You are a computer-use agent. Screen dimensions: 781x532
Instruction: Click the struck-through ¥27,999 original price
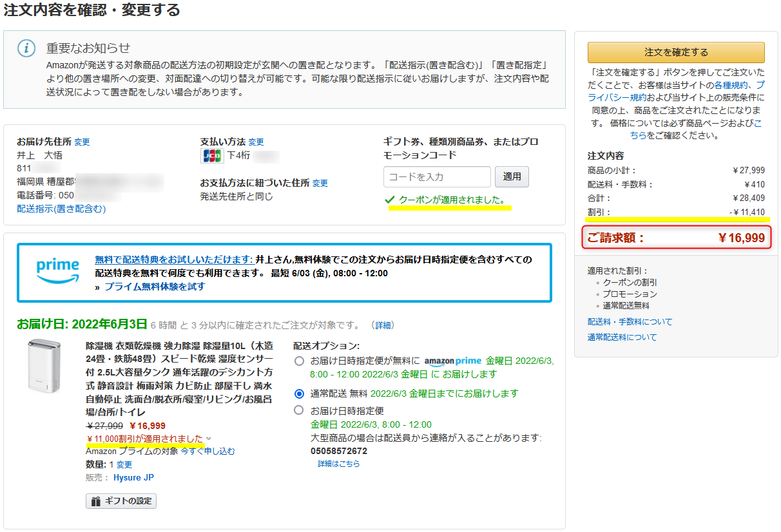pos(104,426)
